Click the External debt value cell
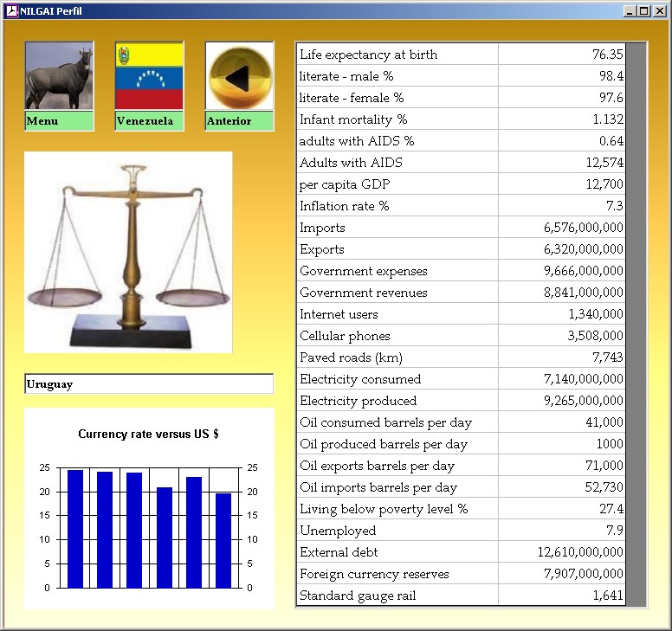672x631 pixels. click(561, 552)
